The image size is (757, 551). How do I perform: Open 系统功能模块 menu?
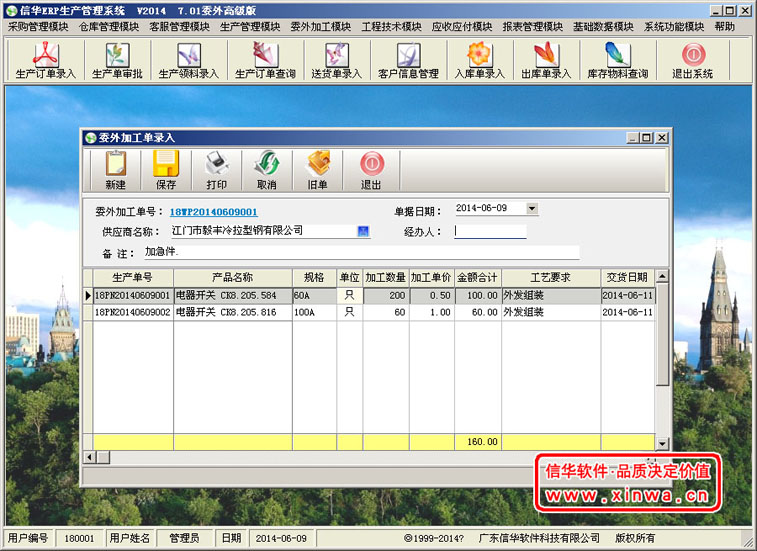point(674,27)
